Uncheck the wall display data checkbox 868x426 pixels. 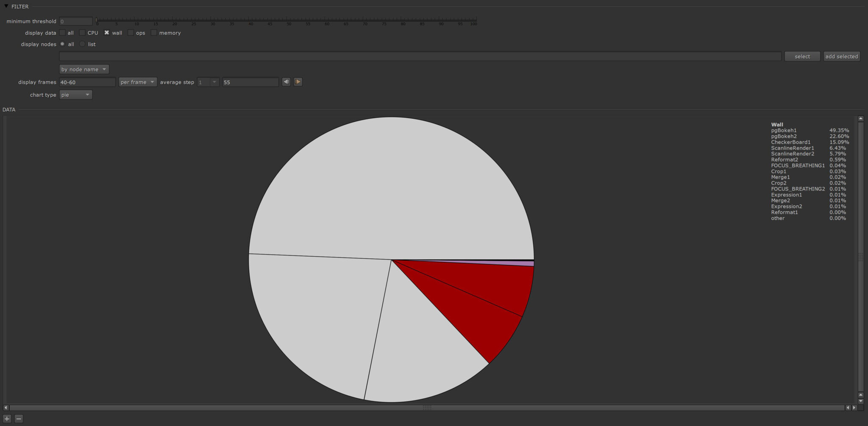pos(107,33)
